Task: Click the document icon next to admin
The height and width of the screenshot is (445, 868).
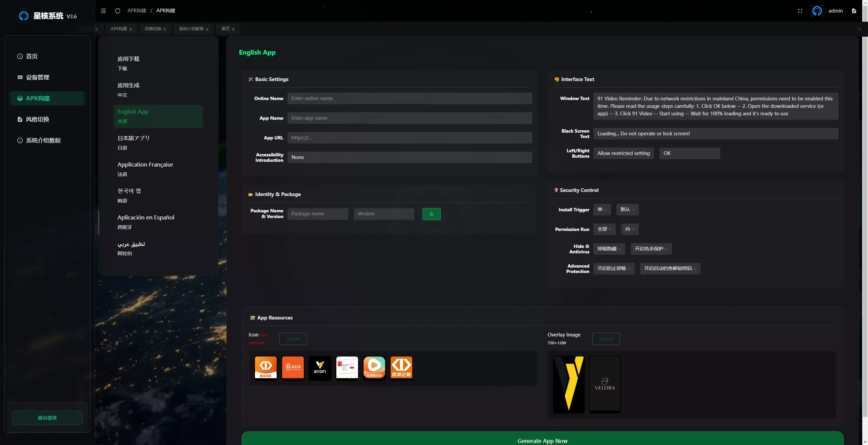Action: click(854, 11)
